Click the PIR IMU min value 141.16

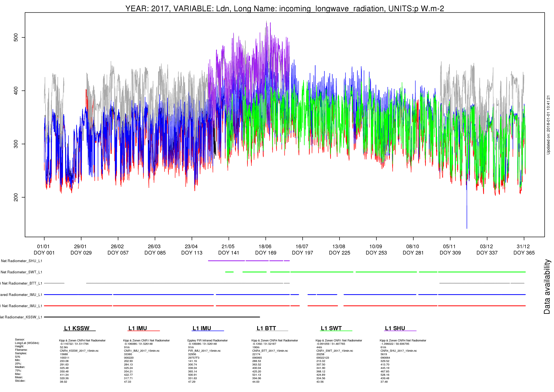click(193, 361)
